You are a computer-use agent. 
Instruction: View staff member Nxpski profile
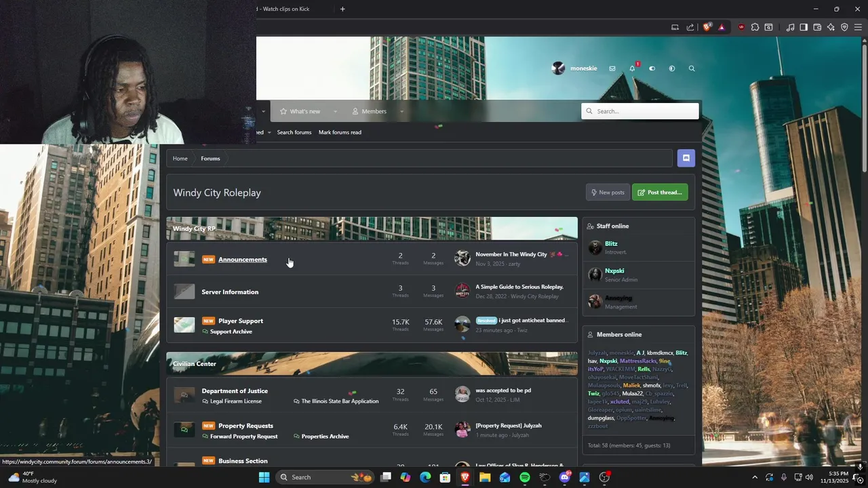click(614, 271)
